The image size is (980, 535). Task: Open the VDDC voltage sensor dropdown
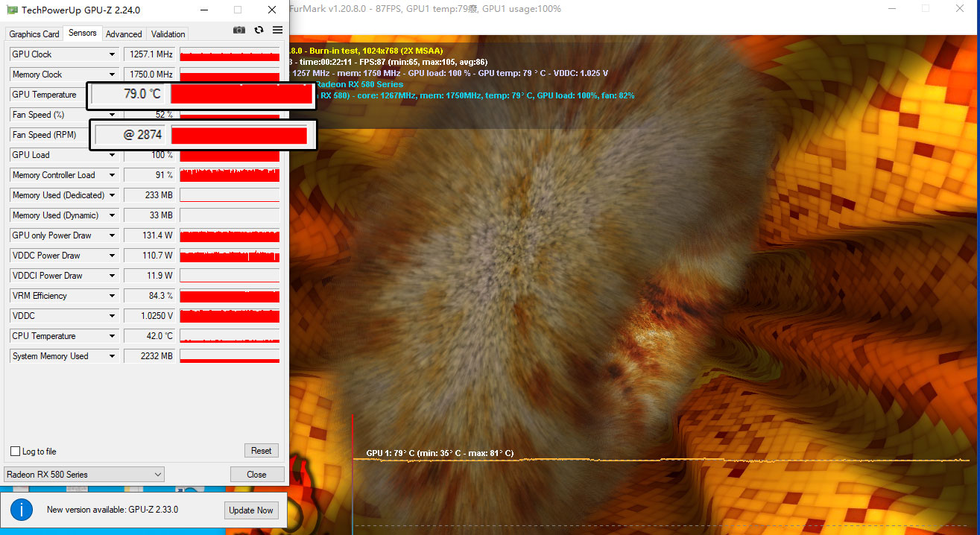point(113,316)
